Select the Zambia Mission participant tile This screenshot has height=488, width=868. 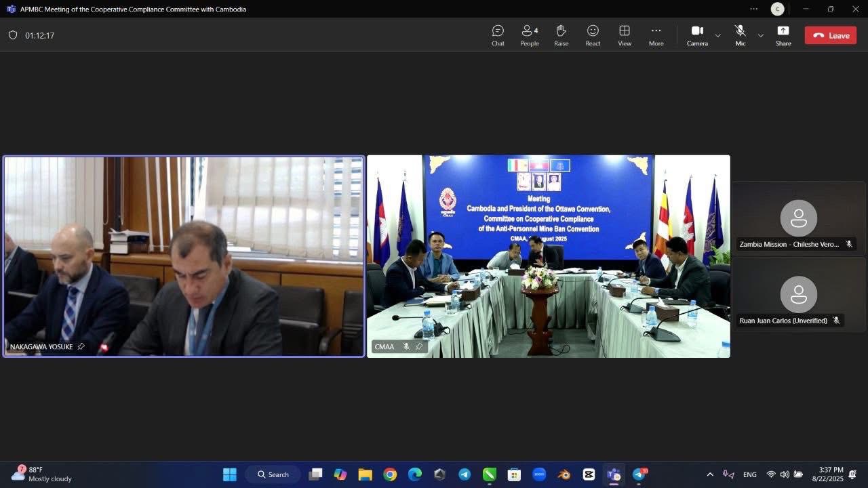click(x=798, y=218)
